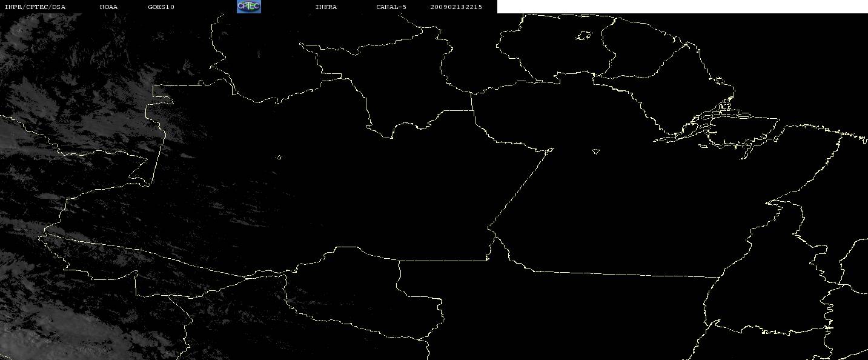The height and width of the screenshot is (360, 868).
Task: Click the small lake outline in northern territory
Action: (x=583, y=36)
